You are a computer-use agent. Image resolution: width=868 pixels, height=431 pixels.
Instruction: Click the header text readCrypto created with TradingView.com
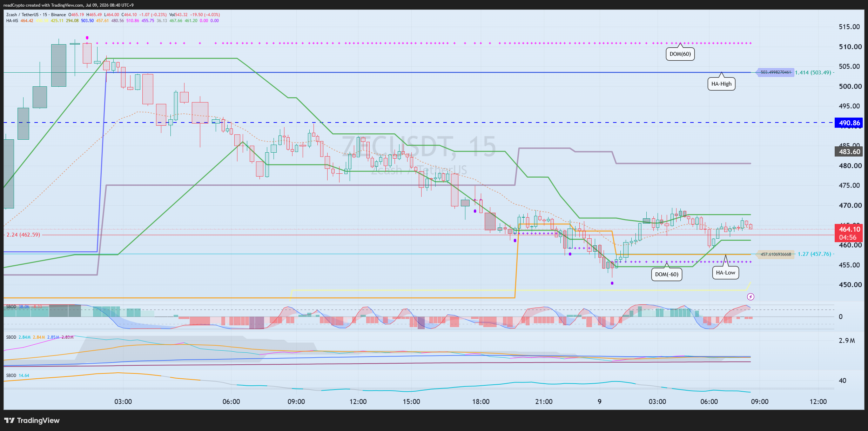point(43,5)
